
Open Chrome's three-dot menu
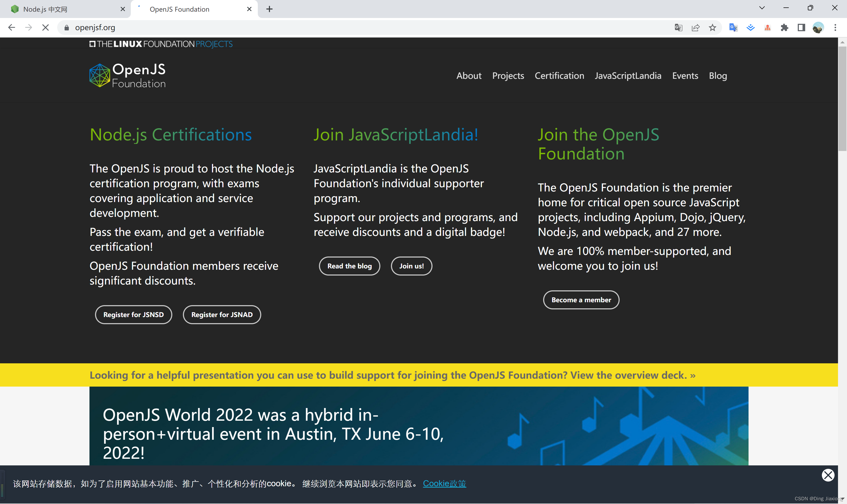pyautogui.click(x=835, y=28)
